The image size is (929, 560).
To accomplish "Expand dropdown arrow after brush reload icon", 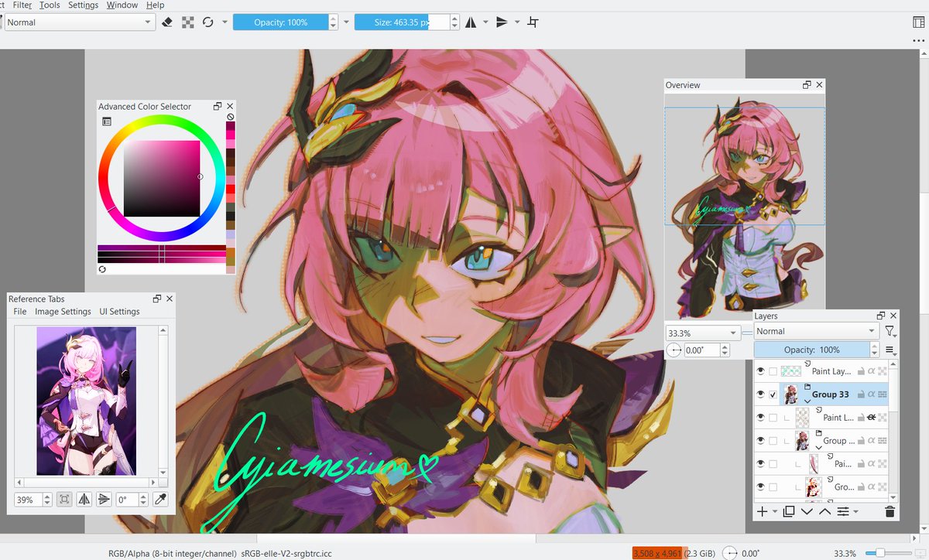I will 225,22.
